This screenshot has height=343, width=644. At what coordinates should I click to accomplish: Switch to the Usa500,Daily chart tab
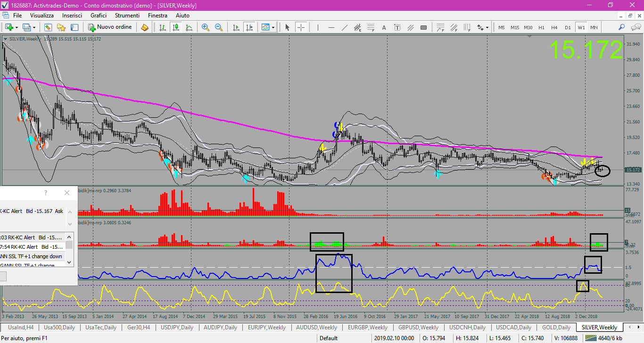59,327
